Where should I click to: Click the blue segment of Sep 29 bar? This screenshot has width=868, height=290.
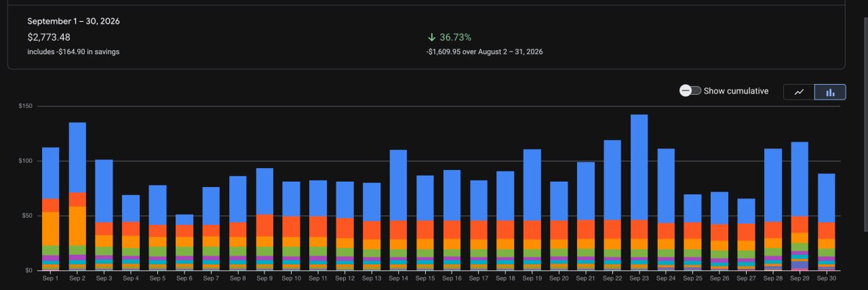tap(800, 180)
